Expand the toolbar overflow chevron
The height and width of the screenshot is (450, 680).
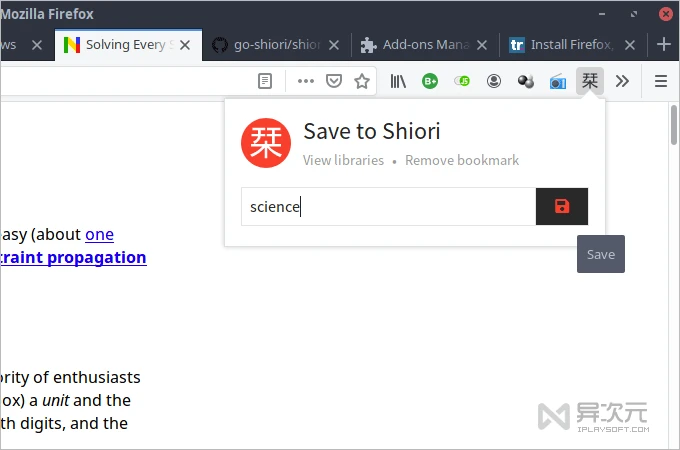coord(622,81)
